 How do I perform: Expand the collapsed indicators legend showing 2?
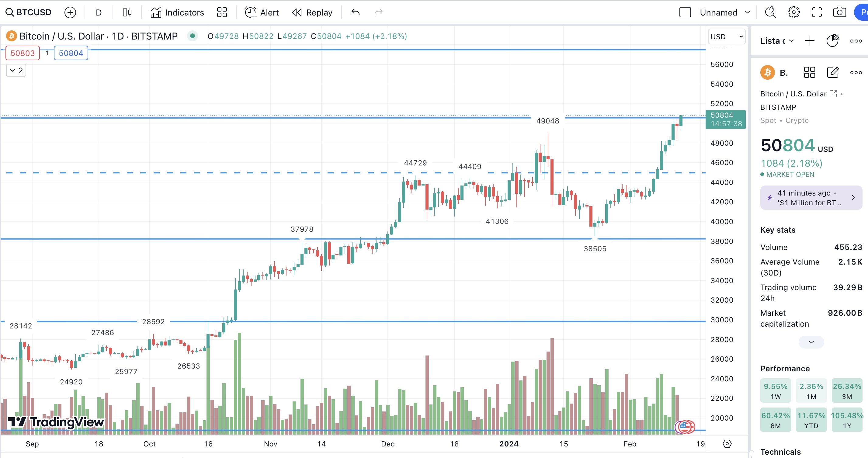click(x=16, y=71)
